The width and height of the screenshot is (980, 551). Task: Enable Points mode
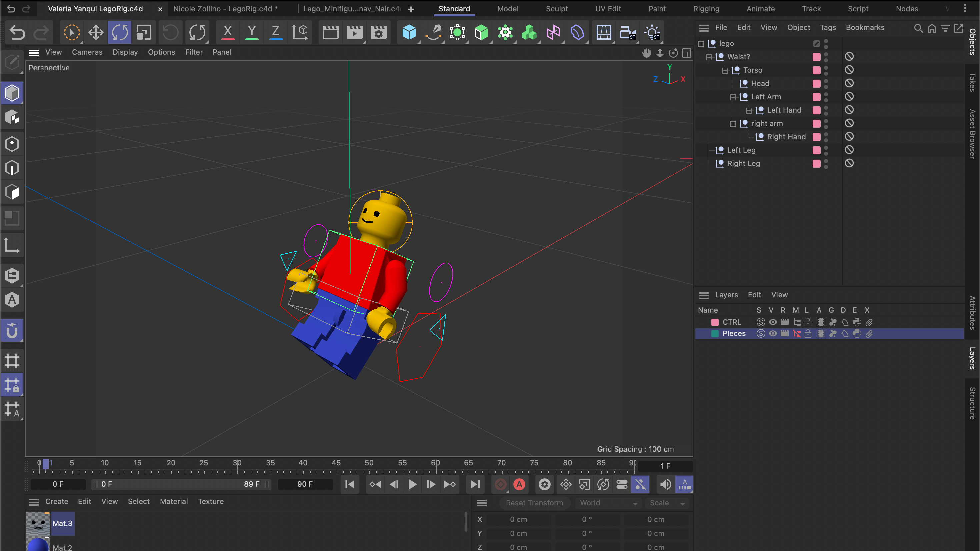12,144
